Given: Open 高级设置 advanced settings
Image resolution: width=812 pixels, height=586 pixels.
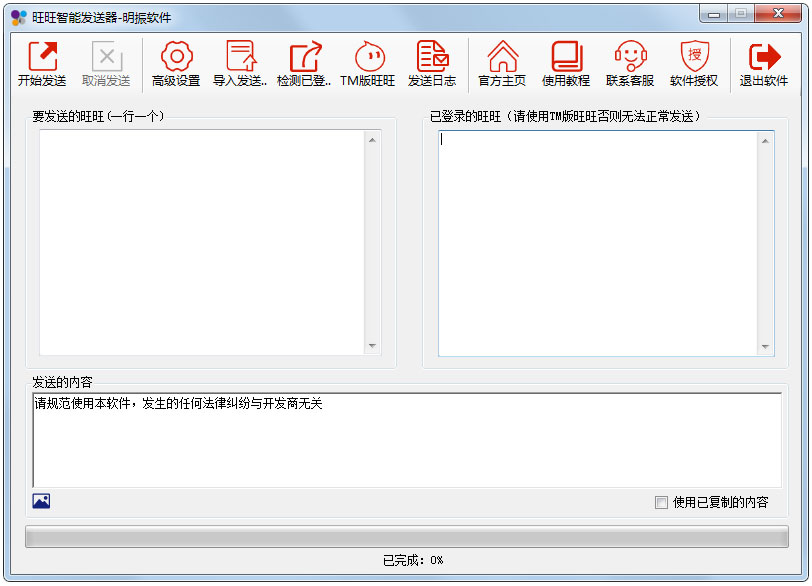Looking at the screenshot, I should click(176, 64).
